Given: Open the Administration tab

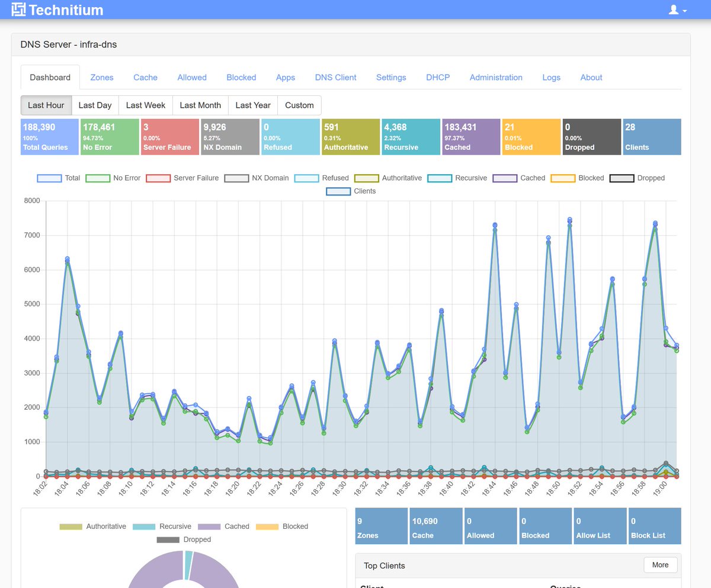Looking at the screenshot, I should pyautogui.click(x=496, y=78).
